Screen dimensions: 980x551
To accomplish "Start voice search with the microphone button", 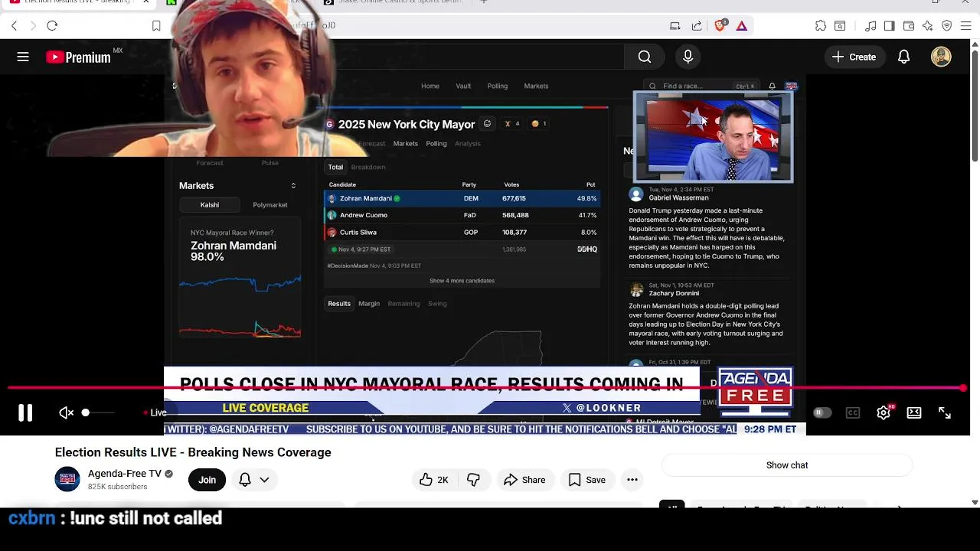I will (x=688, y=57).
